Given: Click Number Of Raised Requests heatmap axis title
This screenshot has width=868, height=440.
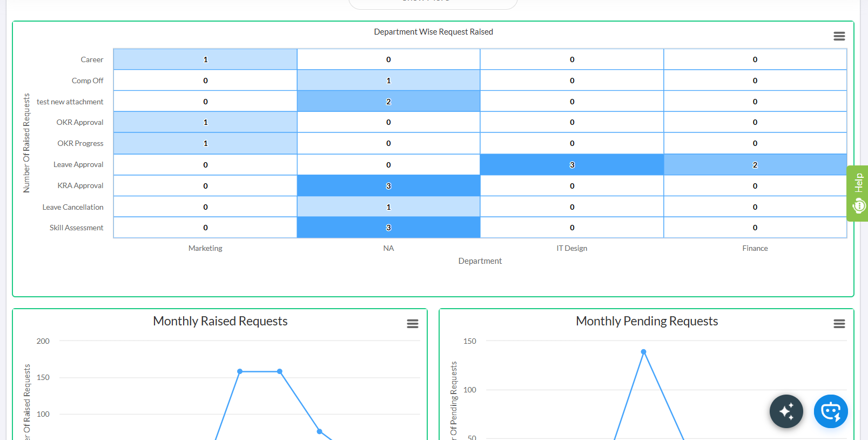Looking at the screenshot, I should [26, 143].
